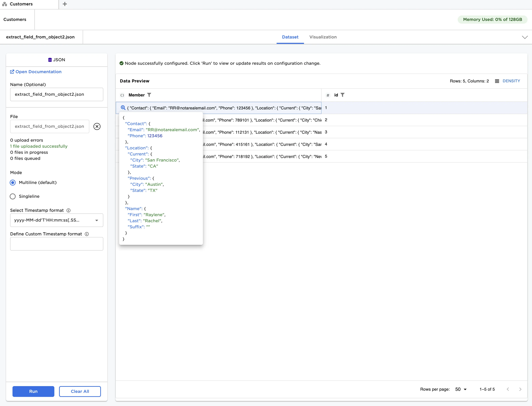Viewport: 532px width, 406px height.
Task: Click the id column filter icon
Action: [x=342, y=95]
